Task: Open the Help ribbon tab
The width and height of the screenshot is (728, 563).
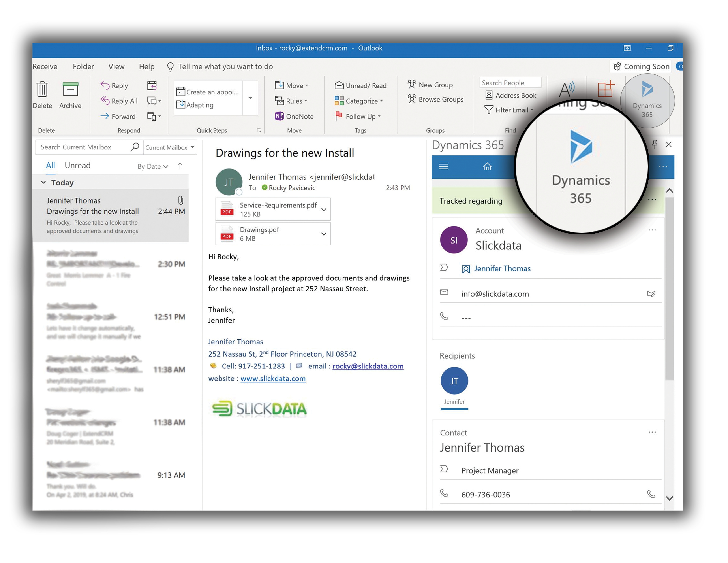Action: 147,67
